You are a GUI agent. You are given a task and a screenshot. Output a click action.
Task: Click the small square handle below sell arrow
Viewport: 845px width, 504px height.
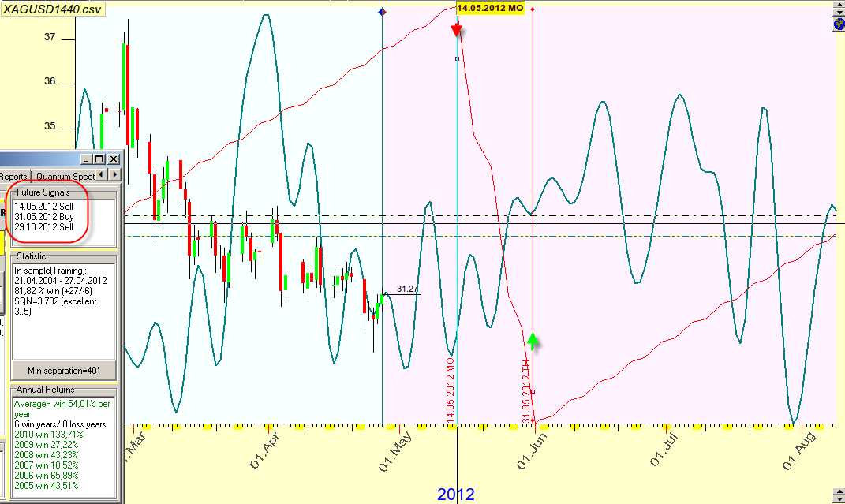[x=457, y=58]
